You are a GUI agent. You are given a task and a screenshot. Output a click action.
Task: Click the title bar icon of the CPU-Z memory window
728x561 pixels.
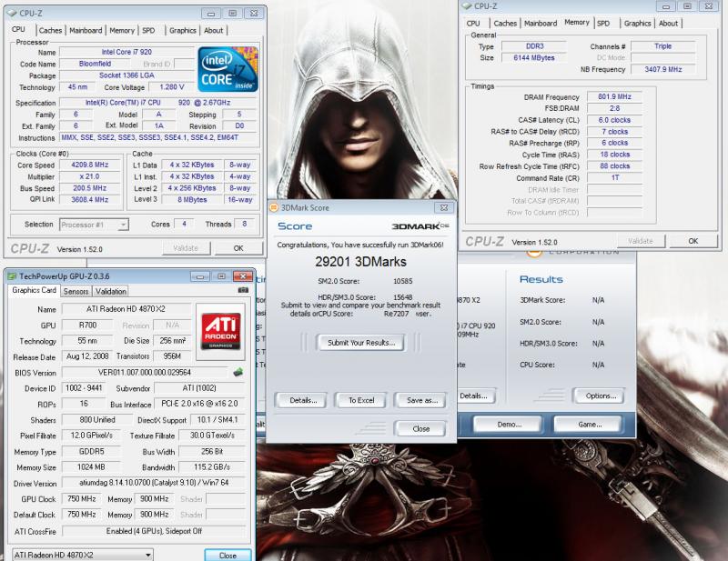click(x=467, y=6)
